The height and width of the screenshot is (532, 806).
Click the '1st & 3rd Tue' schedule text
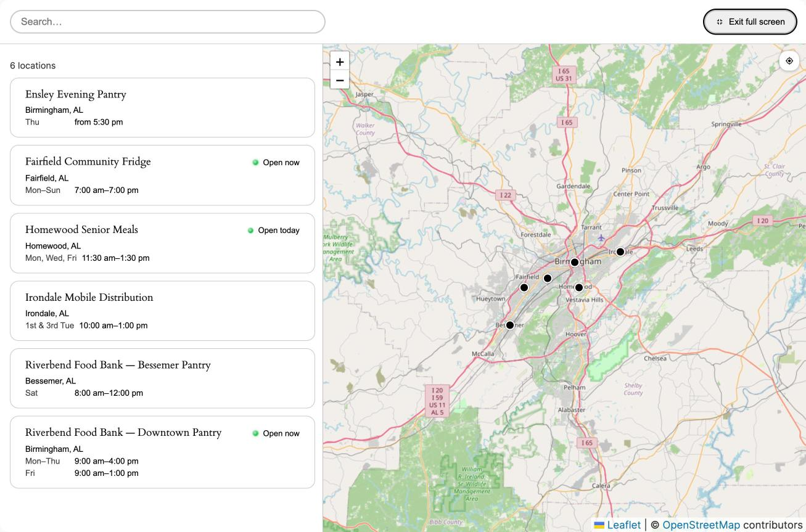click(x=49, y=325)
